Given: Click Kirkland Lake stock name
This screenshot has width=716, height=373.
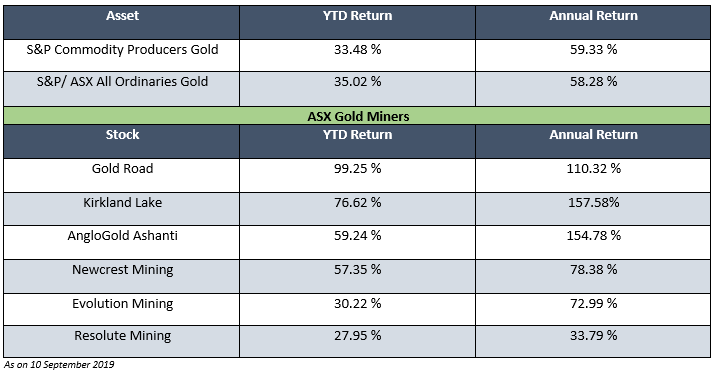Looking at the screenshot, I should (x=122, y=202).
